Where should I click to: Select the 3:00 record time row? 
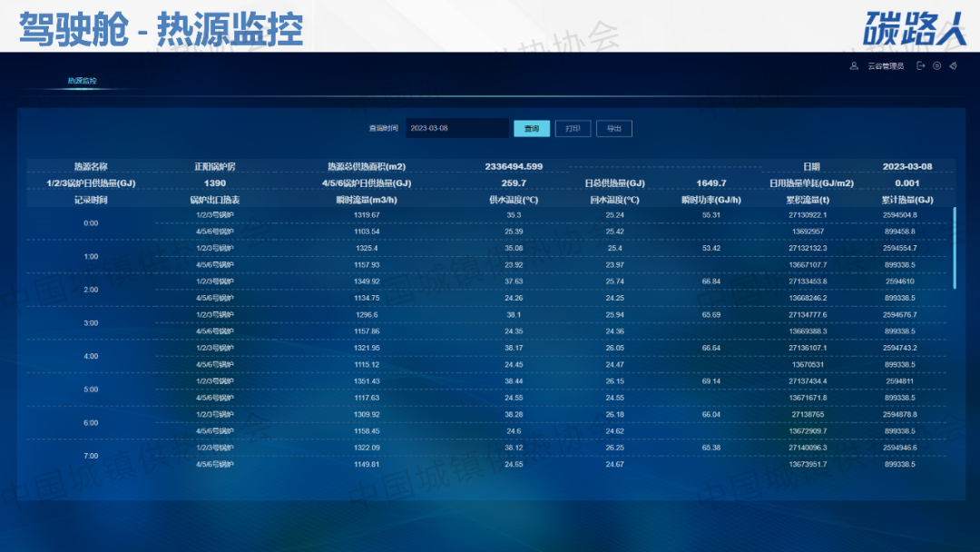[x=91, y=323]
